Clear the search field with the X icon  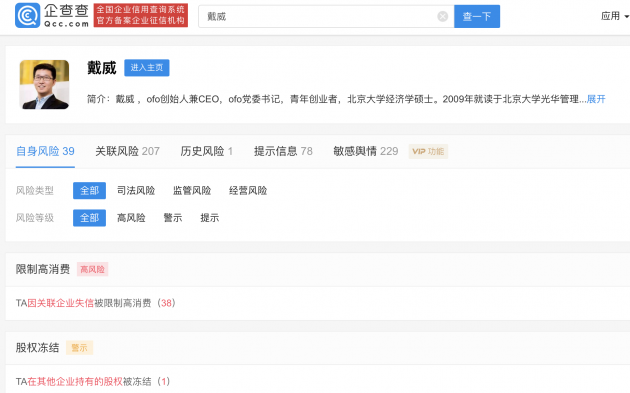click(442, 16)
